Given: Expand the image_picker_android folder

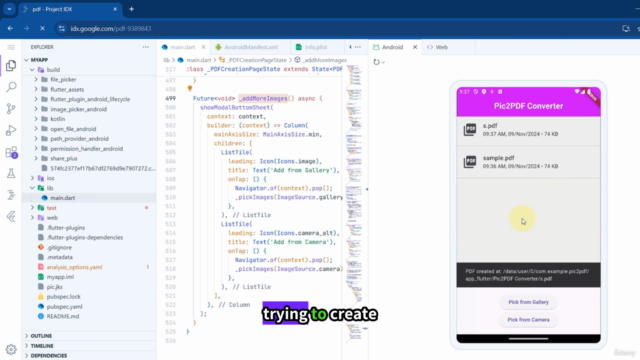Looking at the screenshot, I should [36, 109].
